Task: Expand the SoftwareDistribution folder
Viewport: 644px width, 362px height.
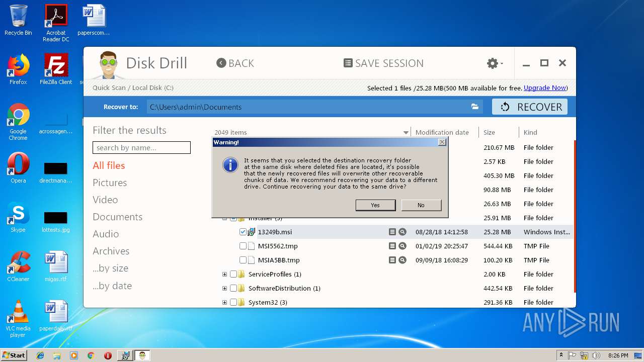Action: [224, 288]
